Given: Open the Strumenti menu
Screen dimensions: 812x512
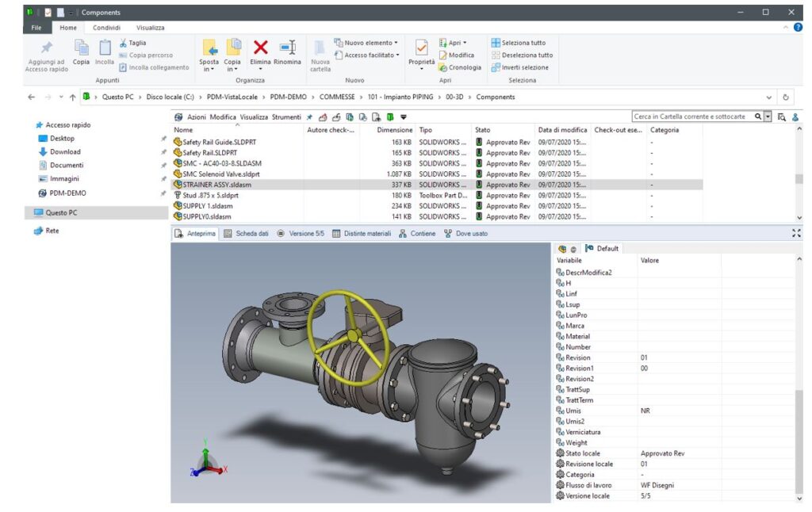Looking at the screenshot, I should coord(286,117).
